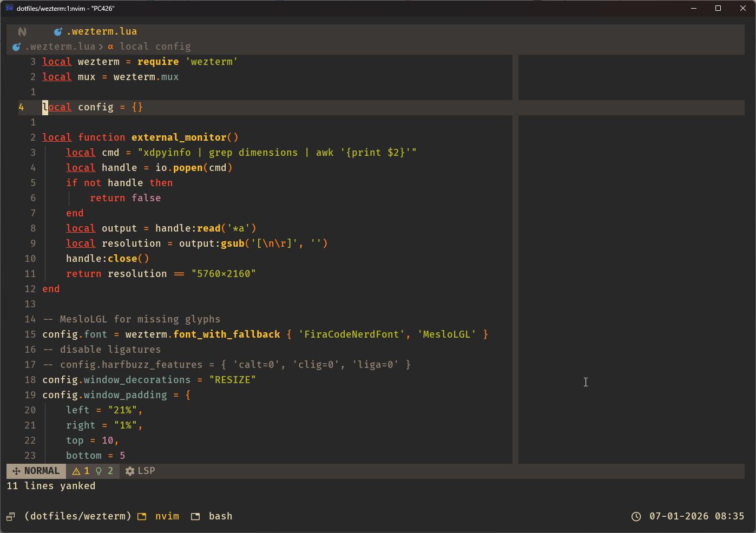Screen dimensions: 756x533
Task: Click the 'disable ligatures' comment
Action: (102, 350)
